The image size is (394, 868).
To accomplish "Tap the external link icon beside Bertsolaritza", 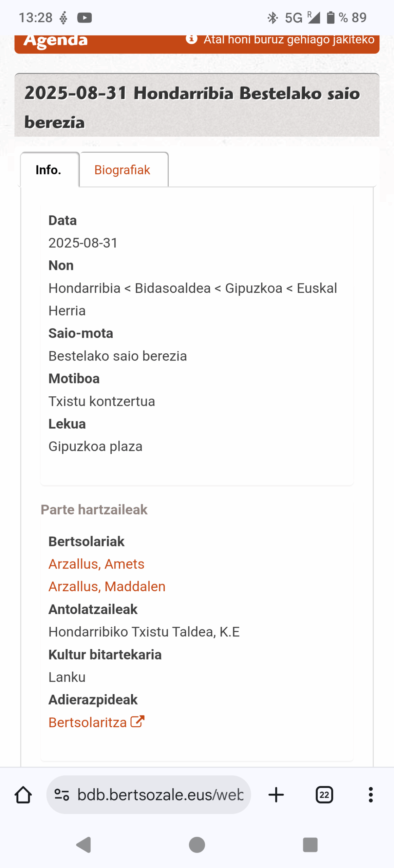I will click(x=137, y=722).
